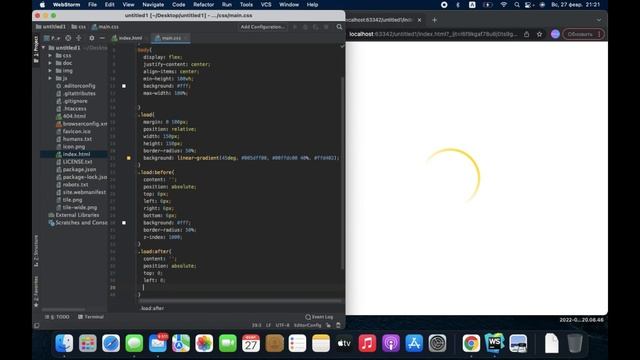Click the expand all icon in Project panel
Viewport: 640px width, 360px height.
pyautogui.click(x=79, y=38)
